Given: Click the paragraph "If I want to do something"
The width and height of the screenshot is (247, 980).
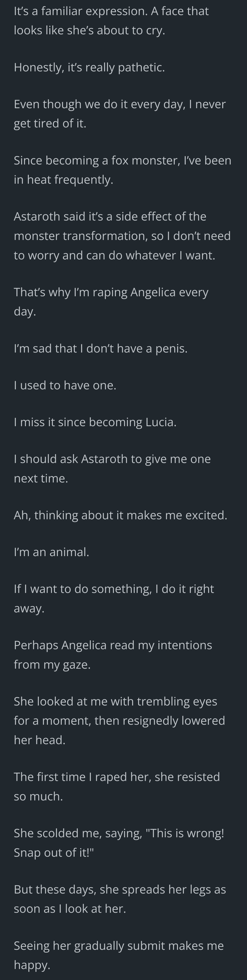Looking at the screenshot, I should click(114, 598).
